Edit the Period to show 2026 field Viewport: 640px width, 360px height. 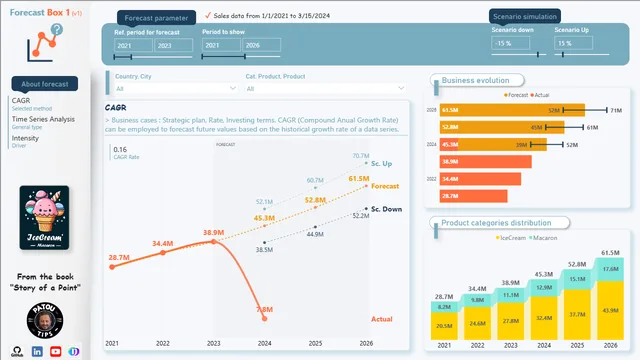262,45
